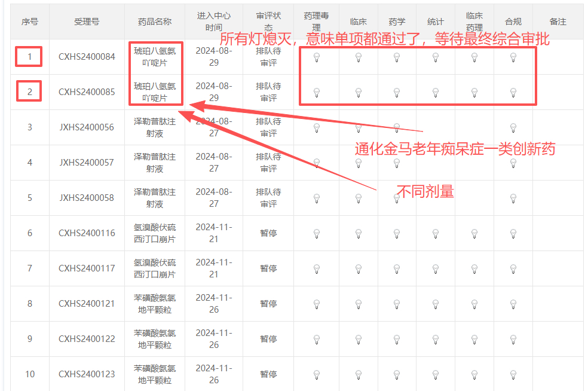
Task: Select acceptance number CXHS2400123
Action: coord(87,374)
